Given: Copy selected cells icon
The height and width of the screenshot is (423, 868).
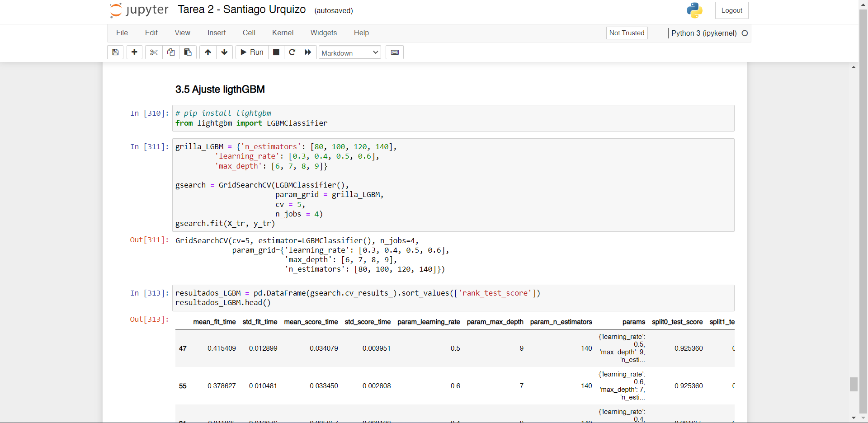Looking at the screenshot, I should click(171, 52).
